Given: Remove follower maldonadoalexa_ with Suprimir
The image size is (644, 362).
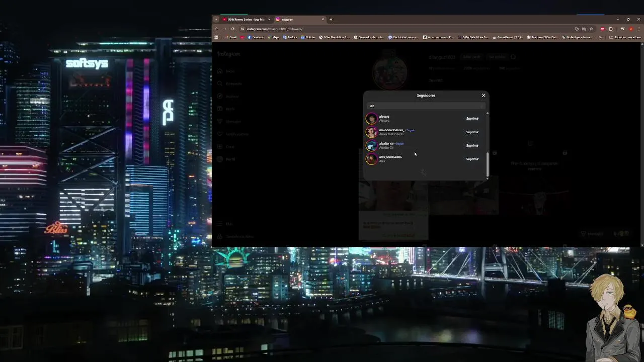Looking at the screenshot, I should pyautogui.click(x=472, y=132).
